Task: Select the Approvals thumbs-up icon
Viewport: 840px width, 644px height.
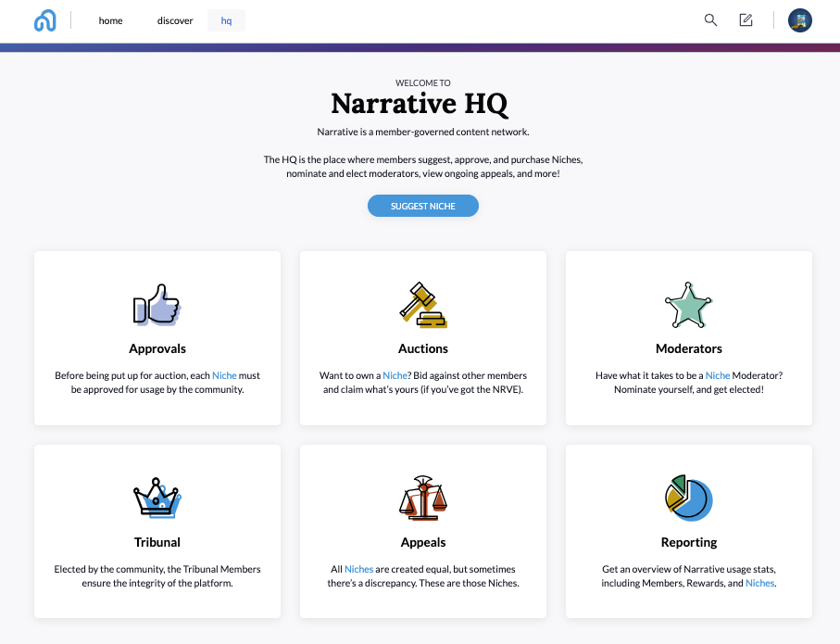Action: click(157, 305)
